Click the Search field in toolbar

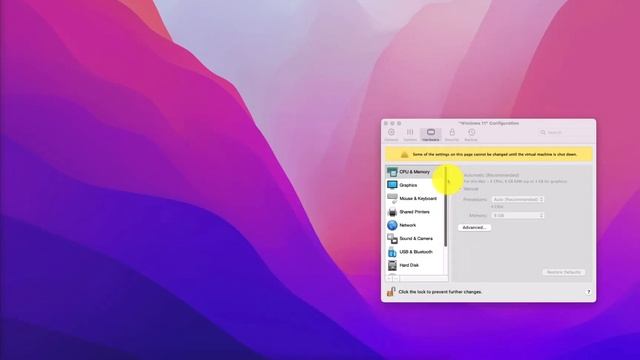click(565, 132)
